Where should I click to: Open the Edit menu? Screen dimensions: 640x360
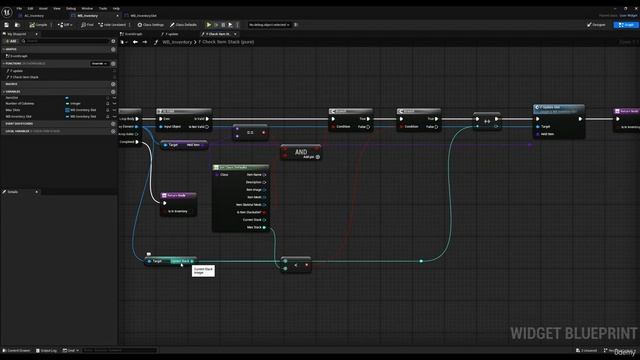[30, 8]
